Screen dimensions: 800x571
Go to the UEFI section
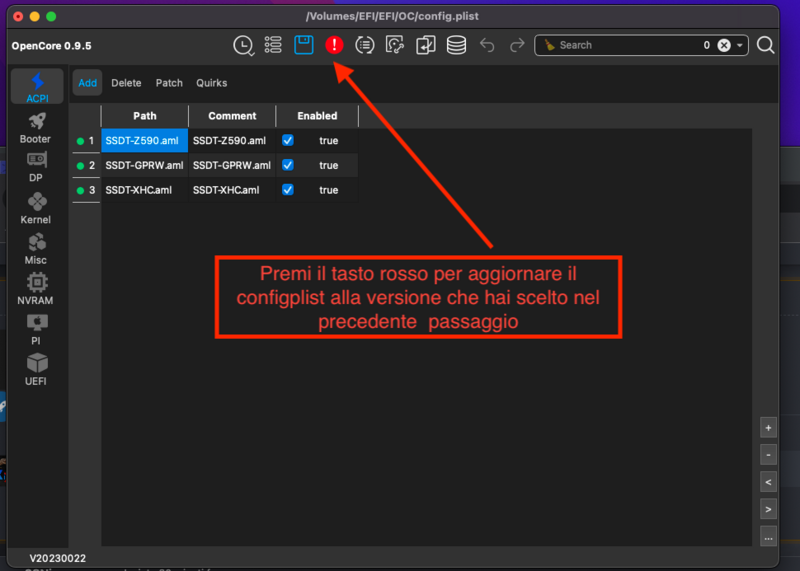pyautogui.click(x=36, y=369)
